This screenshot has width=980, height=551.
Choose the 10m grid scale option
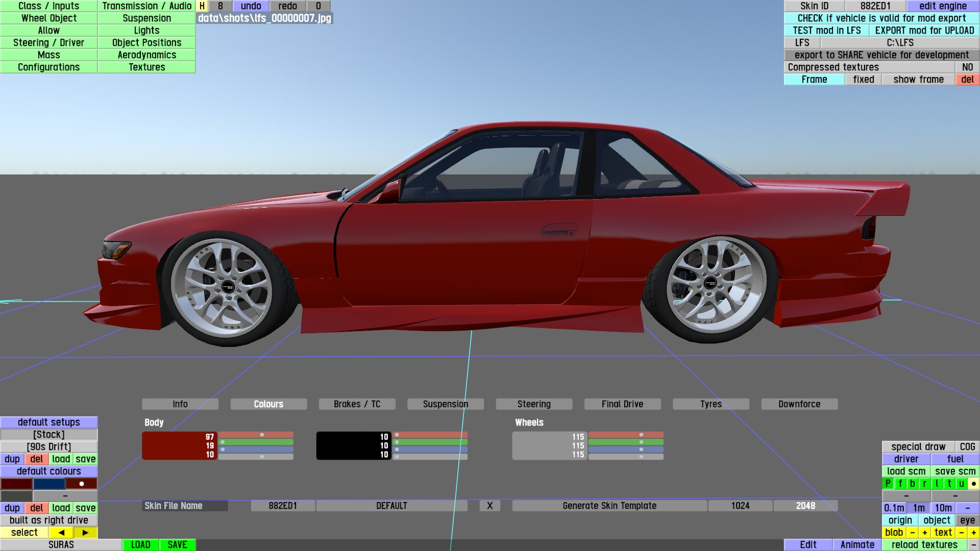coord(943,508)
